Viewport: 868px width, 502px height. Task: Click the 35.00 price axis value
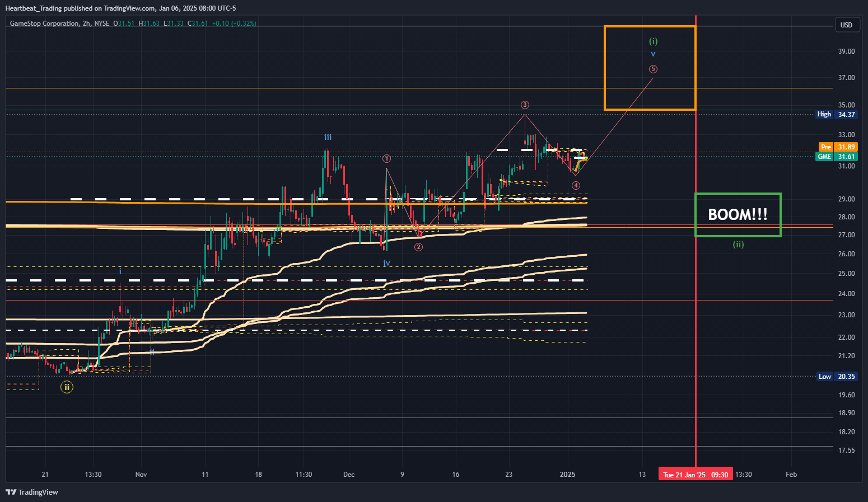click(x=846, y=105)
